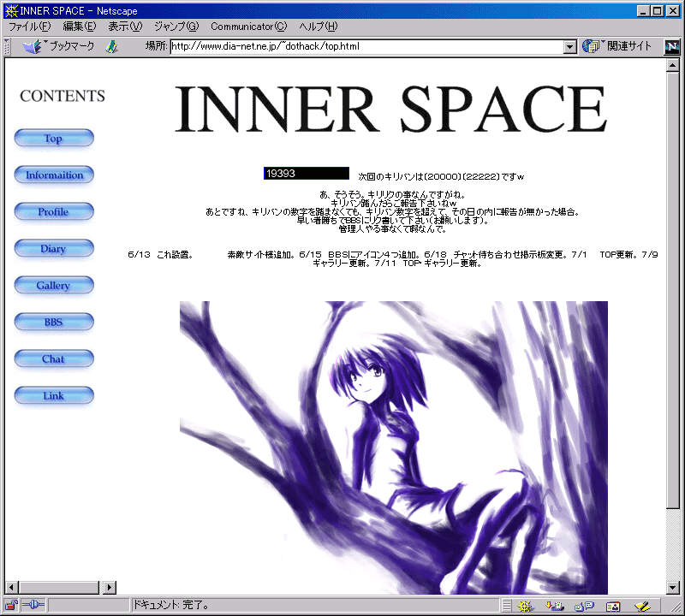Click the 次回のキリバンは(20000)(22222)ですw text

click(x=441, y=176)
